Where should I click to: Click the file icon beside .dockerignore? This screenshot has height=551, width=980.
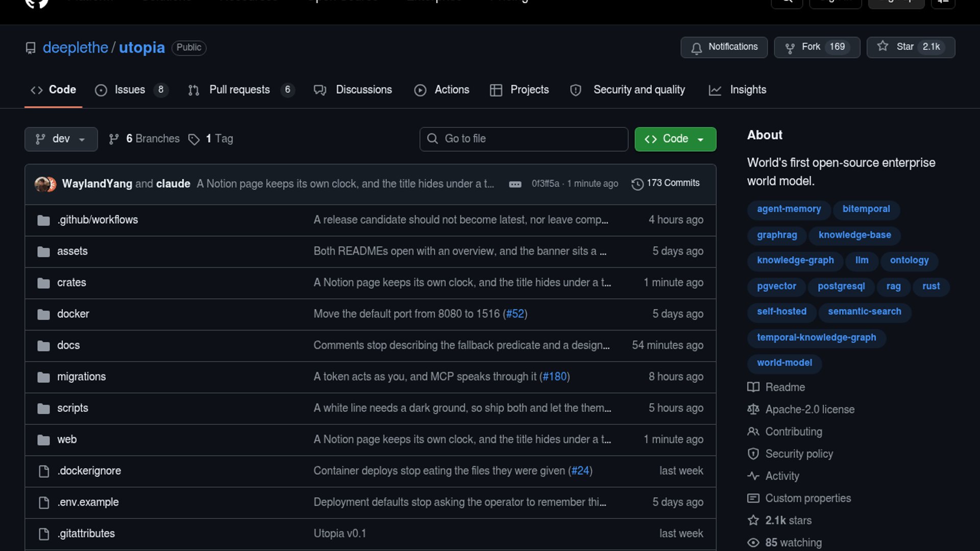pos(44,471)
